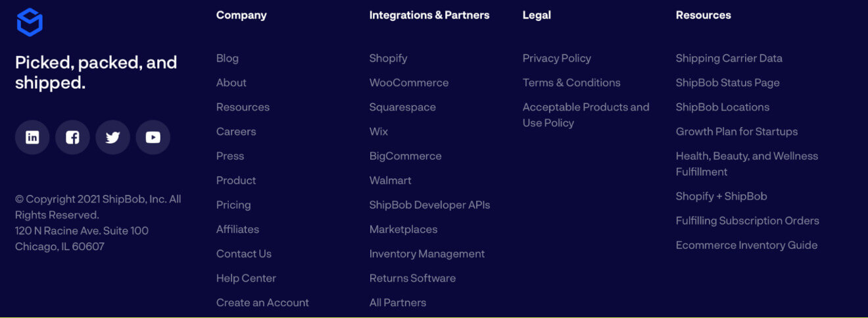This screenshot has height=318, width=868.
Task: Open Resources under Company column
Action: [x=243, y=107]
